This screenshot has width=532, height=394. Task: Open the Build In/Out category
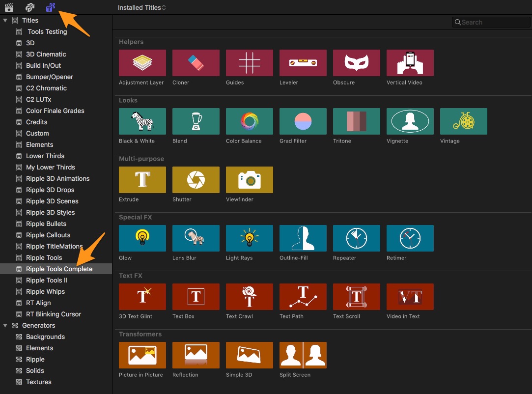pyautogui.click(x=56, y=65)
